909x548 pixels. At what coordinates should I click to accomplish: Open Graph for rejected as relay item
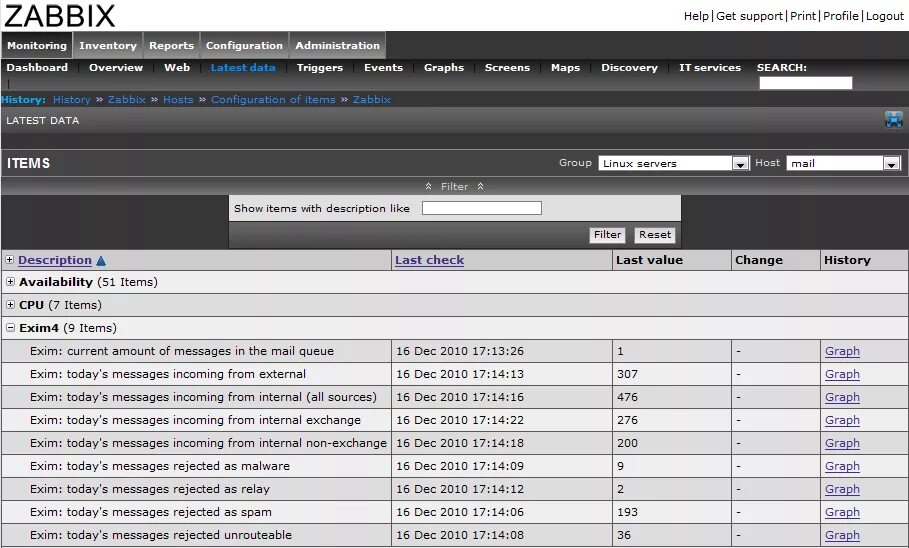click(x=842, y=489)
